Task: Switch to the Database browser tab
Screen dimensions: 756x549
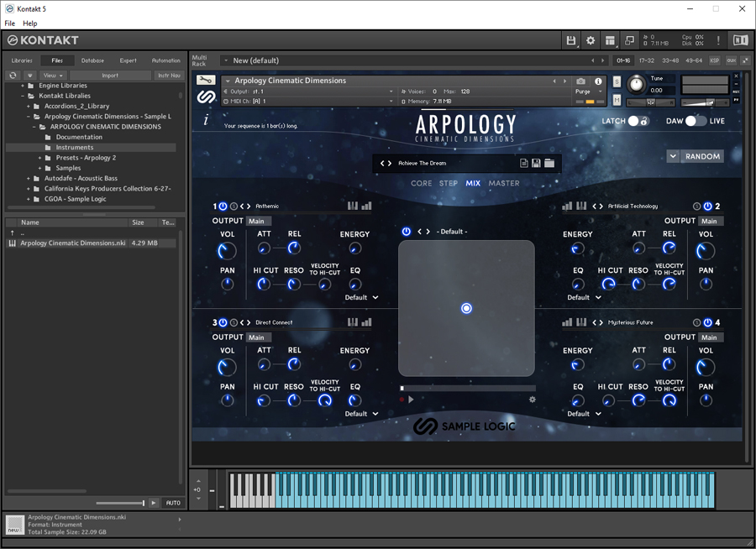Action: coord(92,60)
